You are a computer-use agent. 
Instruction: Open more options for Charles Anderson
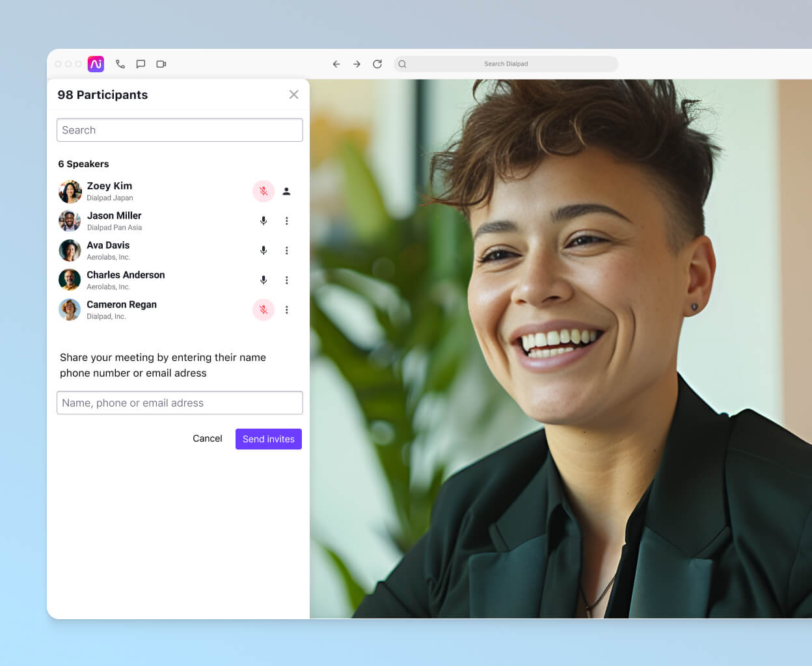(x=286, y=280)
